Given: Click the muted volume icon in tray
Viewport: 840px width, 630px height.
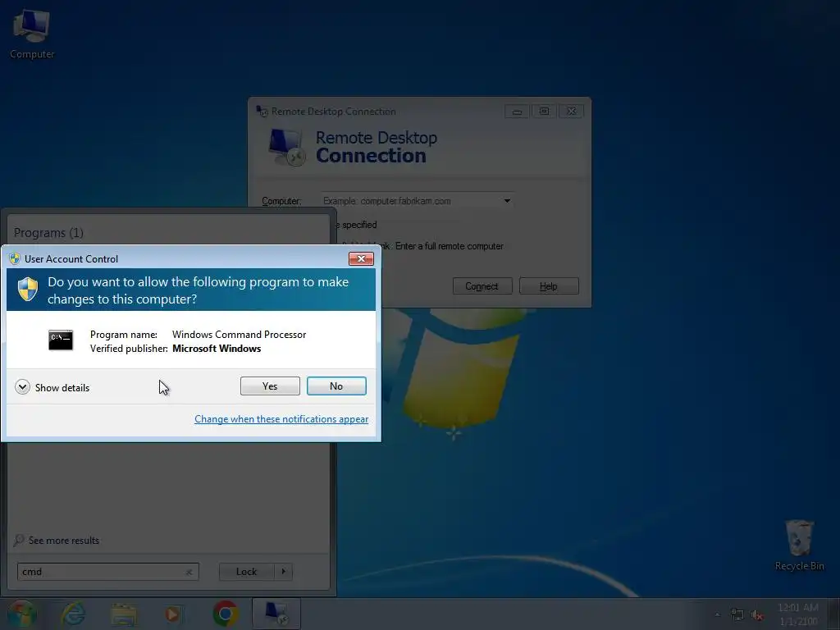Looking at the screenshot, I should 757,615.
